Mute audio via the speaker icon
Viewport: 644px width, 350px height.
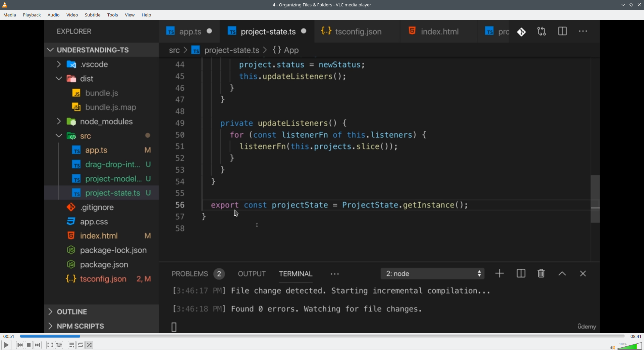point(612,347)
